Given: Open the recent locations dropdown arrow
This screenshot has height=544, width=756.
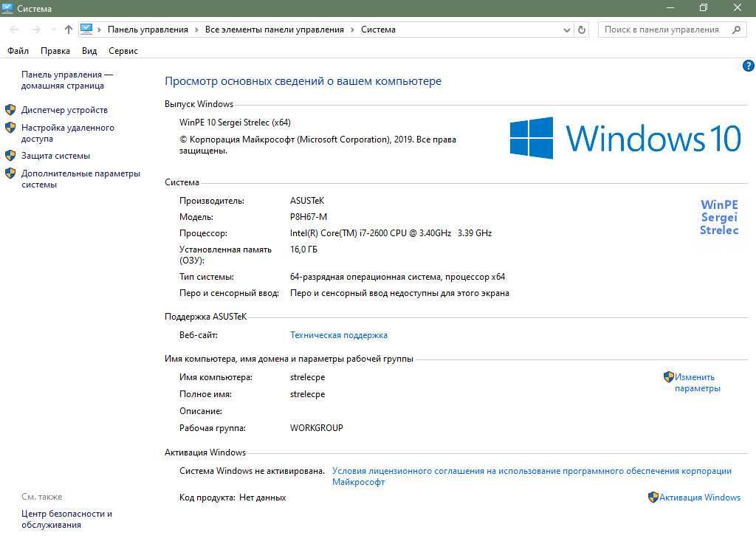Looking at the screenshot, I should coord(53,30).
